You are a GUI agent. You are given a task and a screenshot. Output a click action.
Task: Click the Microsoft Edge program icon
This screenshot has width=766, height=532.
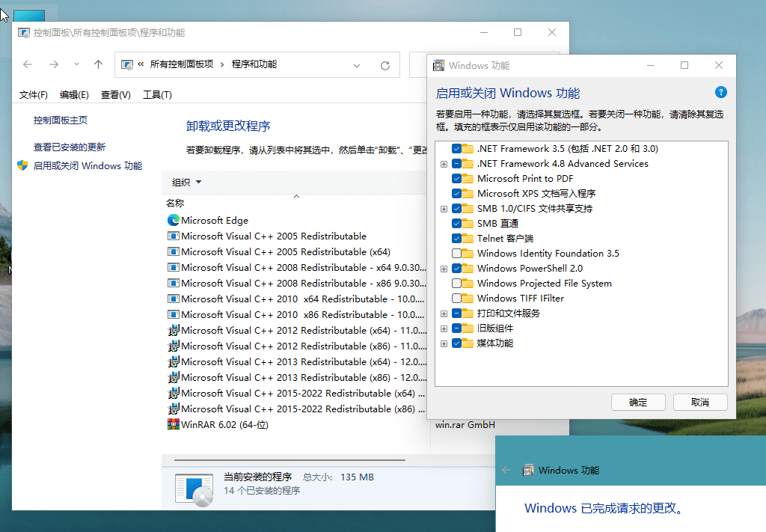(x=172, y=220)
